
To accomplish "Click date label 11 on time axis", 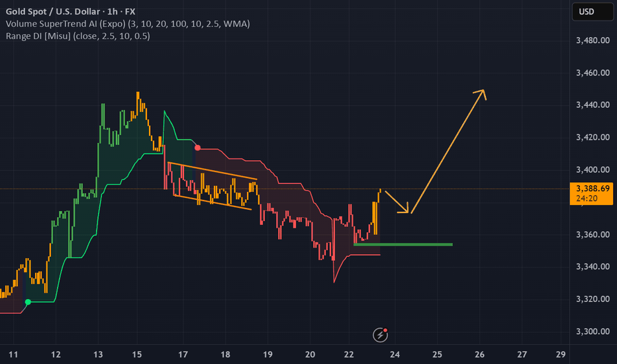I will [x=13, y=355].
